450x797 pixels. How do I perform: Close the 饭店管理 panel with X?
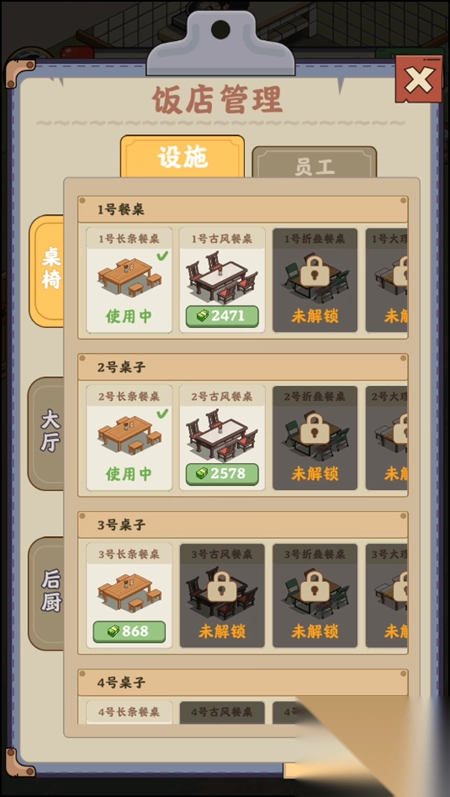[419, 79]
